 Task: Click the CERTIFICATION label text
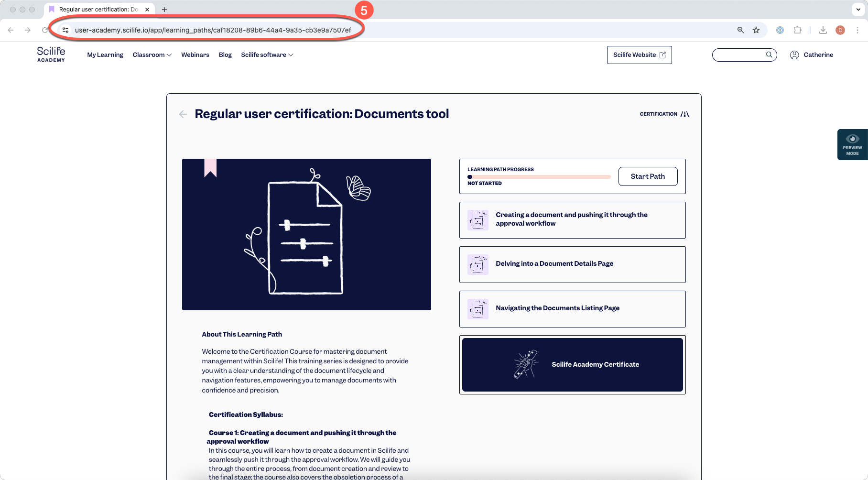[x=659, y=114]
